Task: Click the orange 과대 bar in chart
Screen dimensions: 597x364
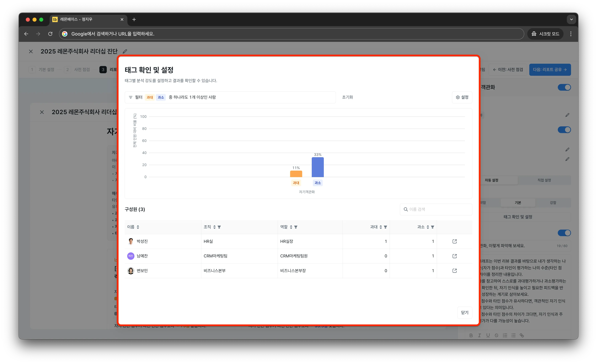Action: point(296,174)
